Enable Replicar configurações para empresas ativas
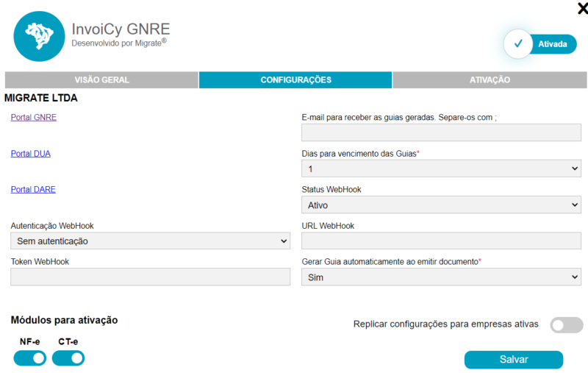 pos(566,324)
